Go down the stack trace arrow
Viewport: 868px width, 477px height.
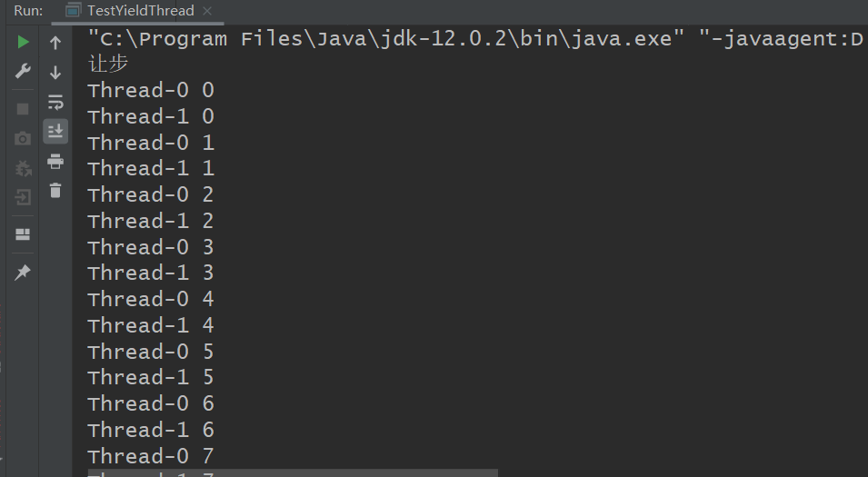tap(55, 72)
